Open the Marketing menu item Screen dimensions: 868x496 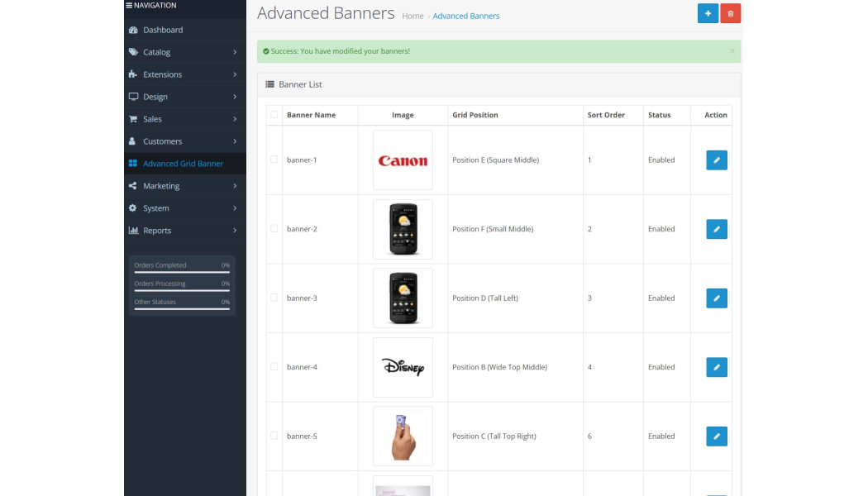pos(185,185)
